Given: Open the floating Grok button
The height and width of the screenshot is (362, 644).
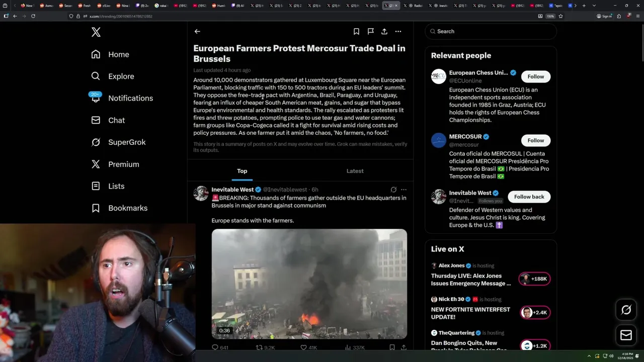Looking at the screenshot, I should (626, 310).
